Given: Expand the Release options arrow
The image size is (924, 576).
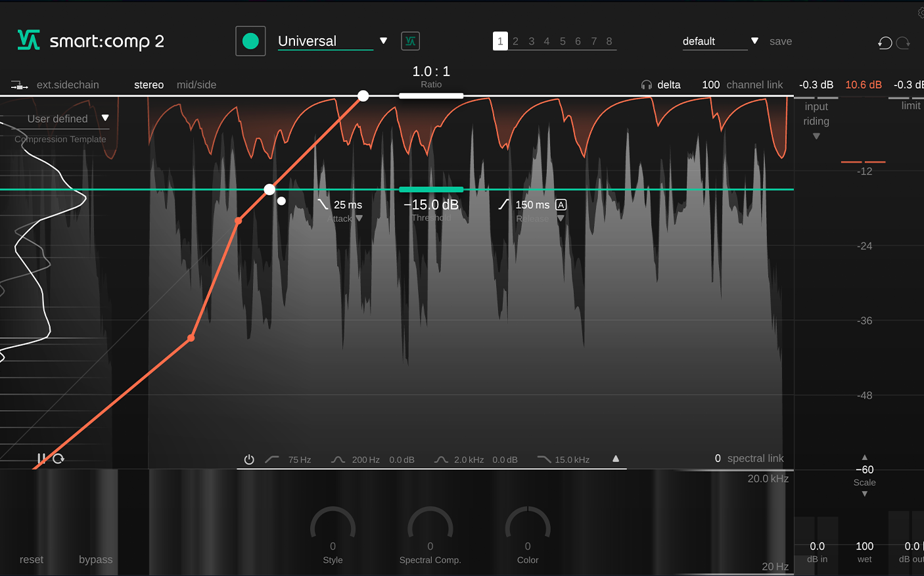Looking at the screenshot, I should pos(561,218).
